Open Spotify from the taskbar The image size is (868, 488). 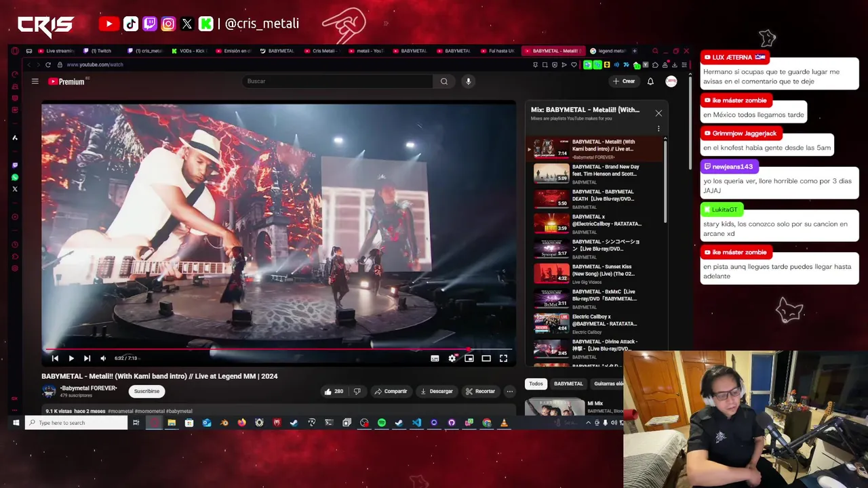tap(382, 422)
